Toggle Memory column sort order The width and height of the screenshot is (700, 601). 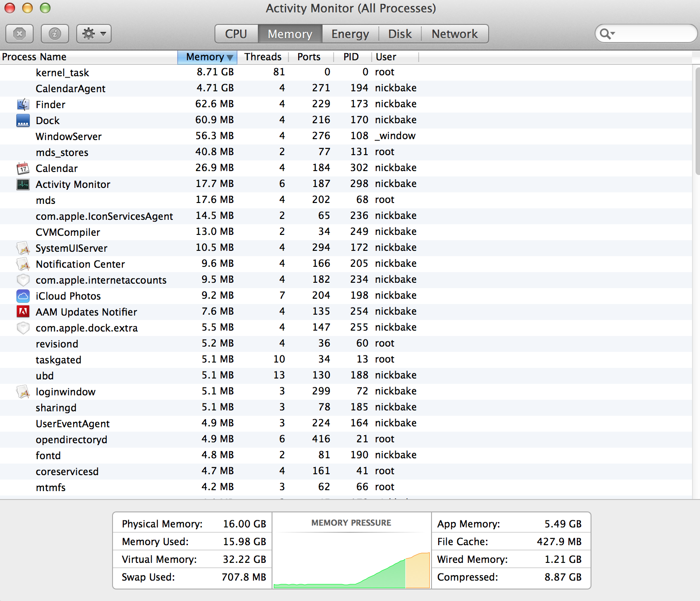[x=207, y=57]
